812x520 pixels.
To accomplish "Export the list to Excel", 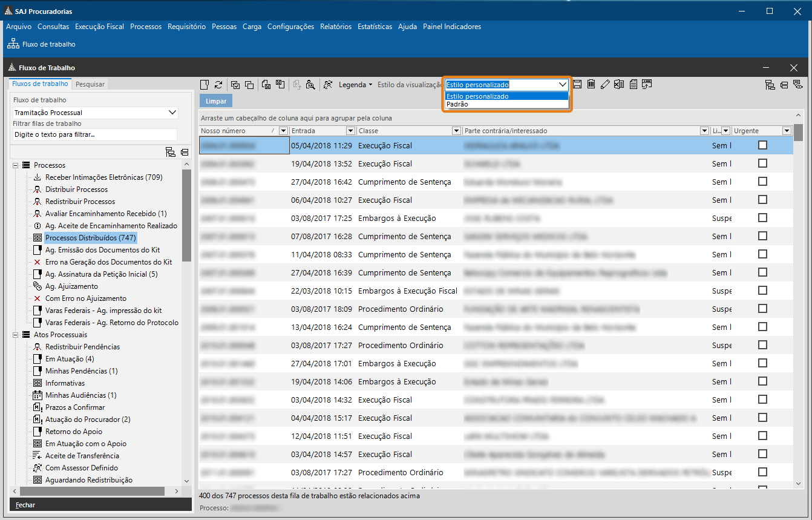I will click(x=618, y=84).
